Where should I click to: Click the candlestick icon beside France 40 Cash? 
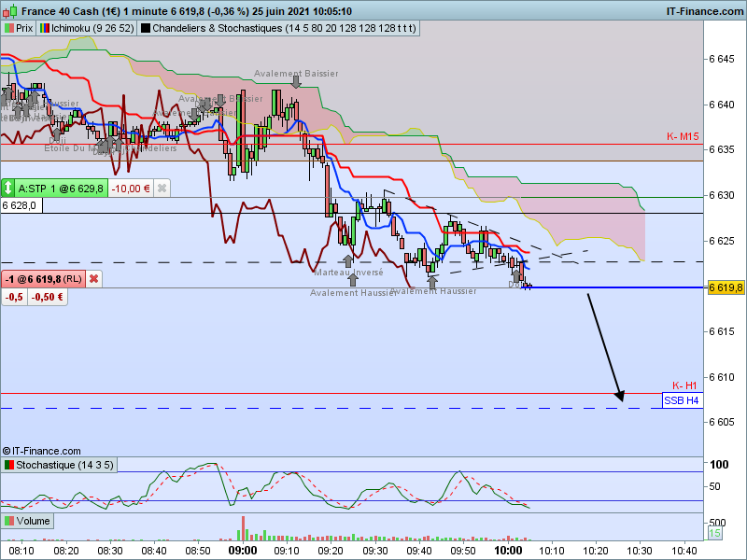9,10
